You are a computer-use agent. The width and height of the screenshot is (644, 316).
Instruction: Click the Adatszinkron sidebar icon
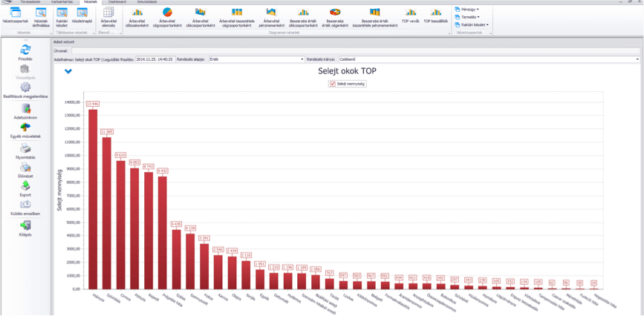pyautogui.click(x=25, y=108)
